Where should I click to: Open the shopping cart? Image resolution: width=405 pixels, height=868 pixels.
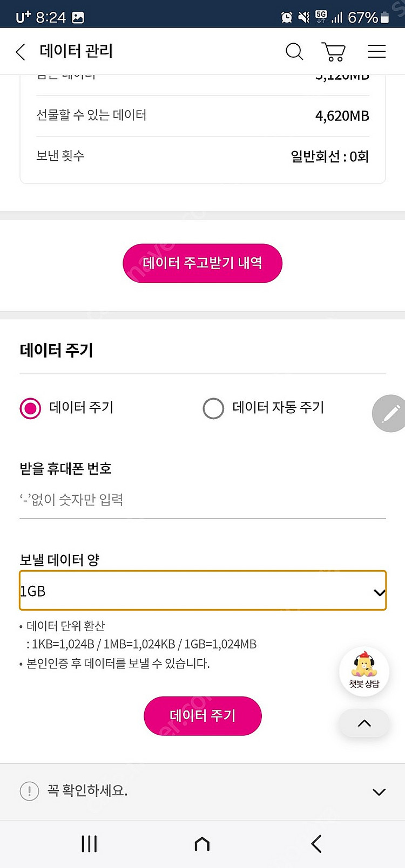pos(334,52)
